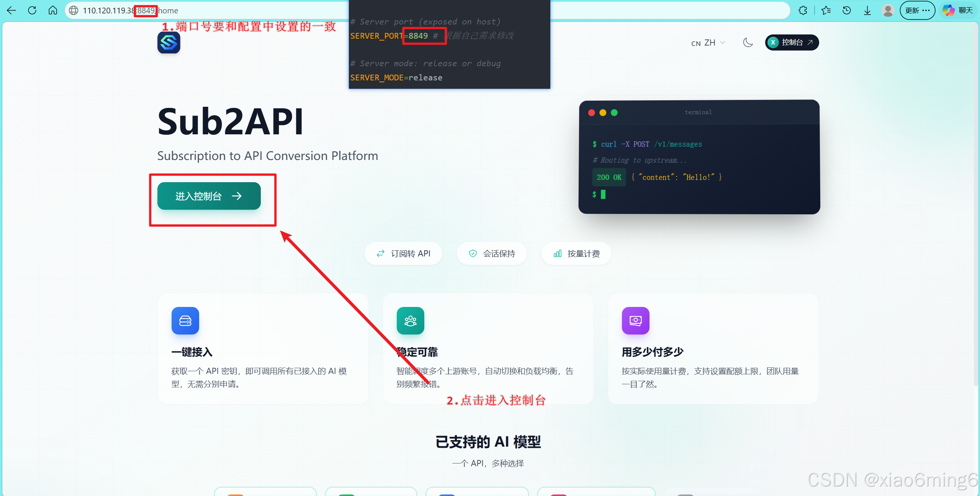The image size is (980, 496).
Task: Click the terminal window title label
Action: click(698, 112)
